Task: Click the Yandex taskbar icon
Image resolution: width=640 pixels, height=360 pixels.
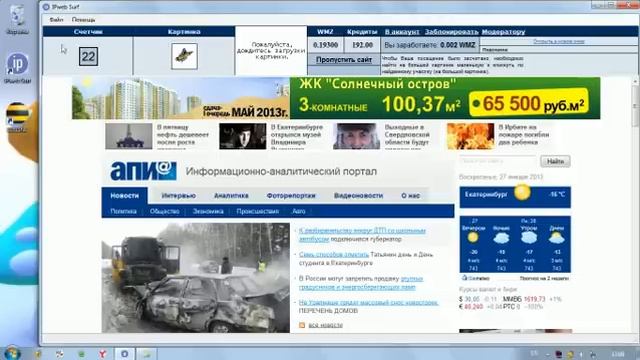Action: [103, 354]
